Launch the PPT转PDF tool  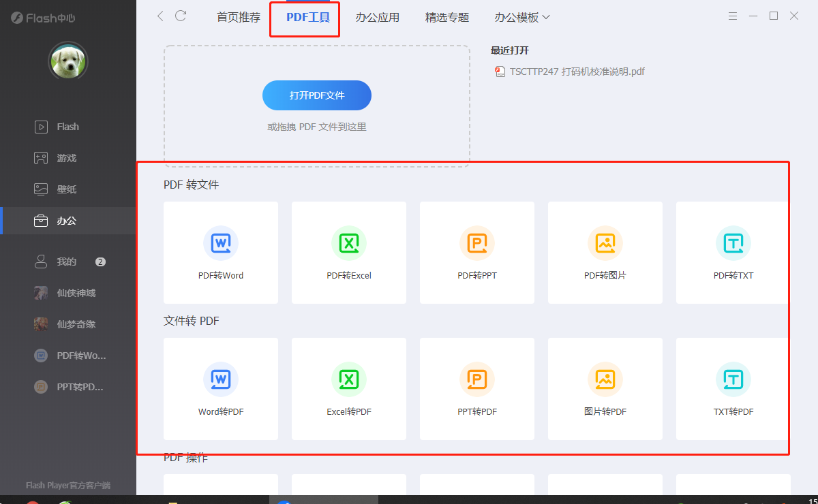point(477,389)
